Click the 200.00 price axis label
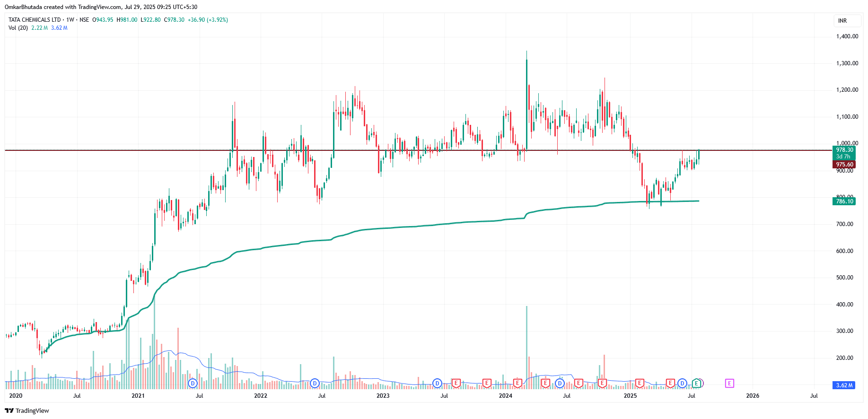 [845, 358]
